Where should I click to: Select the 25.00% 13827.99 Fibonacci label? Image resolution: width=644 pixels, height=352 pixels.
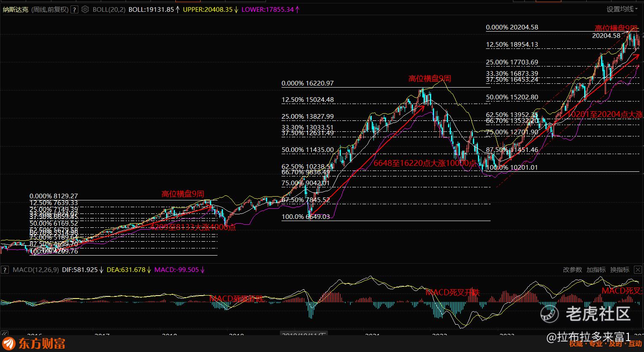pyautogui.click(x=308, y=116)
